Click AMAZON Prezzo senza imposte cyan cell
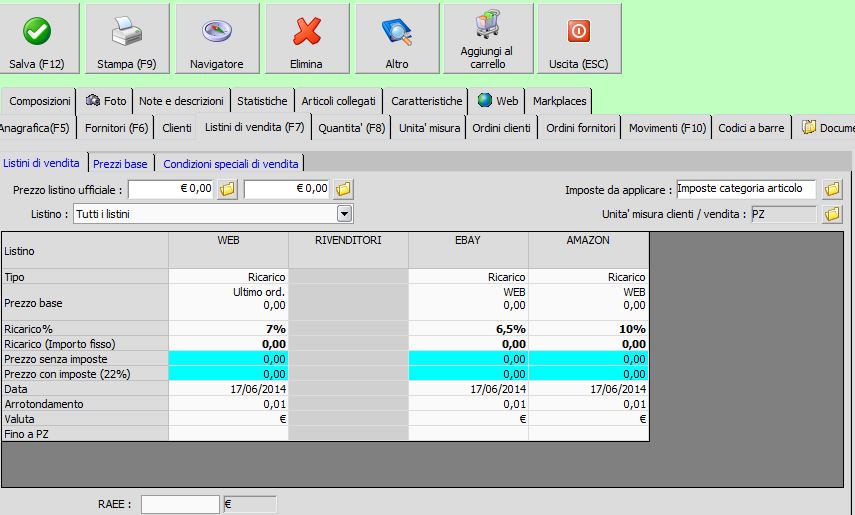The width and height of the screenshot is (855, 515). pyautogui.click(x=588, y=359)
